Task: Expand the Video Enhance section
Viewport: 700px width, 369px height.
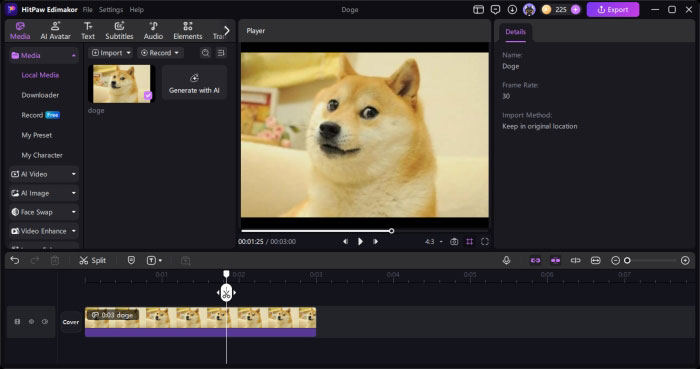Action: 44,231
